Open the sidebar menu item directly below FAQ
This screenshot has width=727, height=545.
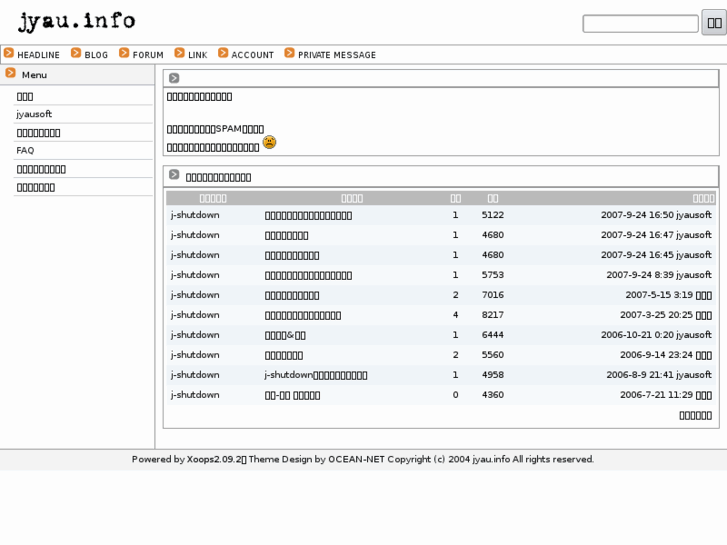(41, 169)
